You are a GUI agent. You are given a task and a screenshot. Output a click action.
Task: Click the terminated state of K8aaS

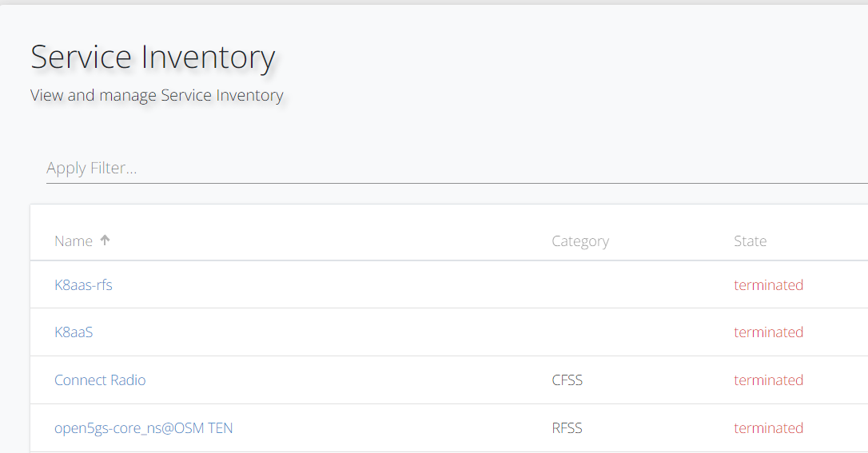pos(768,332)
